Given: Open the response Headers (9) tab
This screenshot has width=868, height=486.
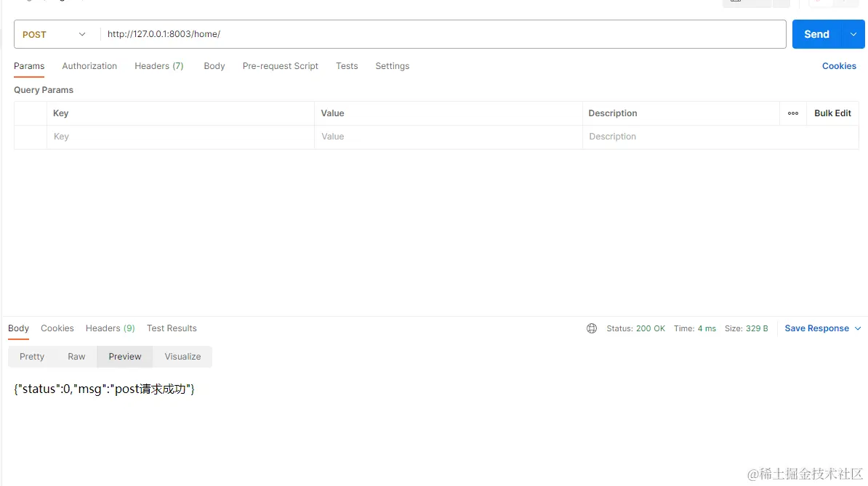Looking at the screenshot, I should 110,328.
